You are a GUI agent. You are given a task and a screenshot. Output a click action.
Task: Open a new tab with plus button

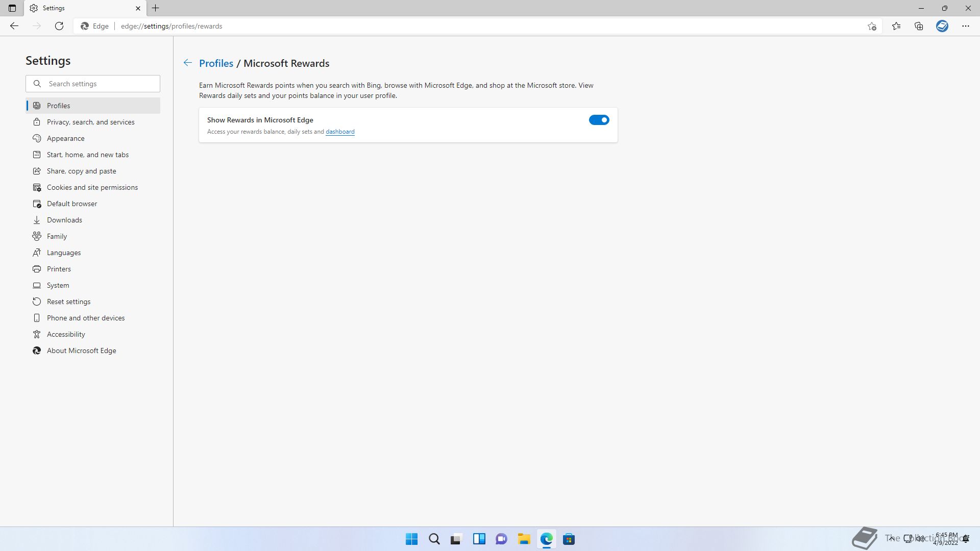[x=156, y=8]
